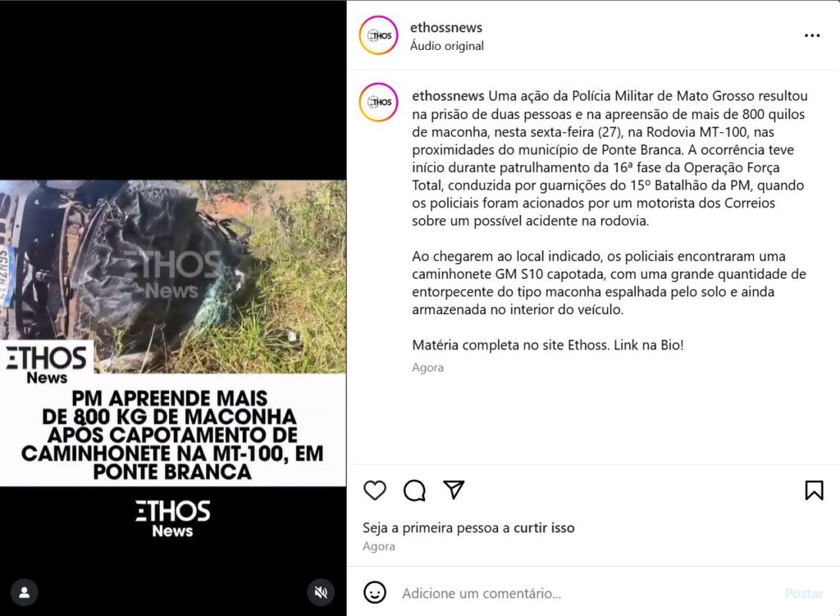This screenshot has width=840, height=616.
Task: Click the Ethos News logo below headline
Action: point(172,518)
